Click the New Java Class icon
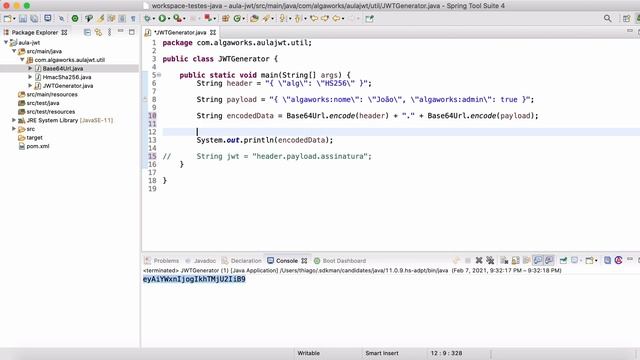The height and width of the screenshot is (360, 640). coord(237,18)
